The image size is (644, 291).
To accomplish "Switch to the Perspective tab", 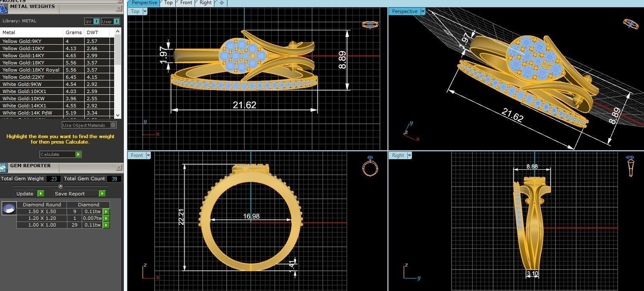I will coord(144,3).
